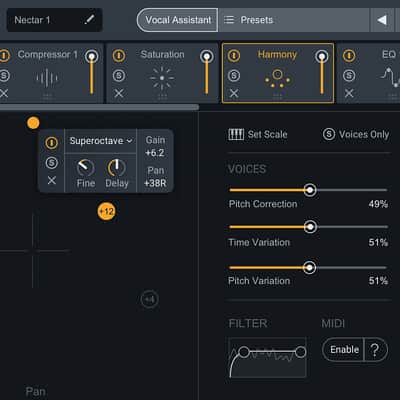Click the Pitch Variation 51% value

[378, 281]
